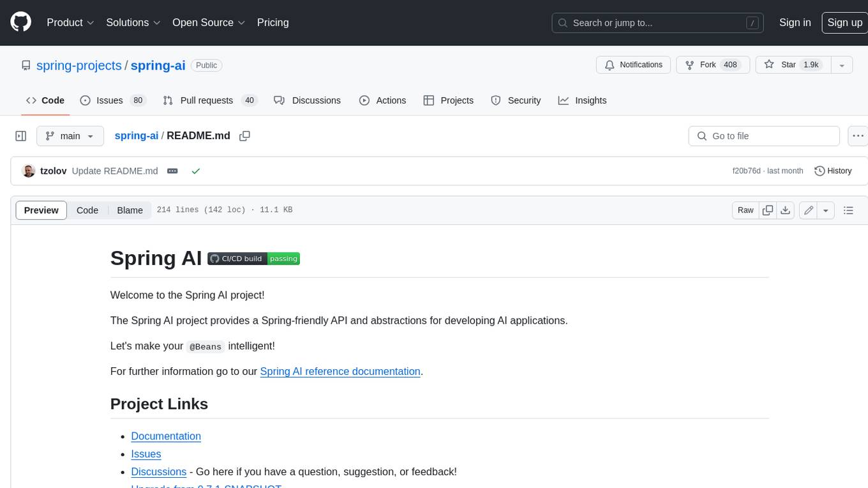Focus the Go to file field

(x=764, y=136)
